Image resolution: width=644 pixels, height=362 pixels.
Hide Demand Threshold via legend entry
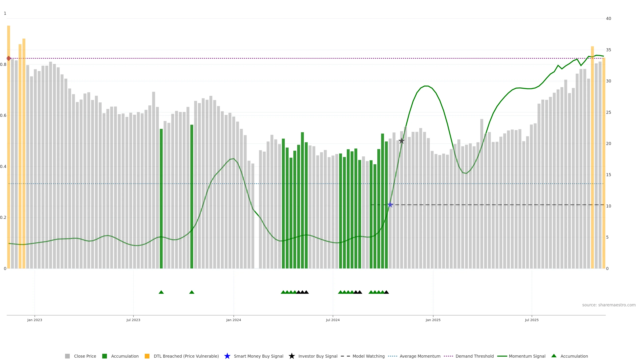pyautogui.click(x=474, y=356)
